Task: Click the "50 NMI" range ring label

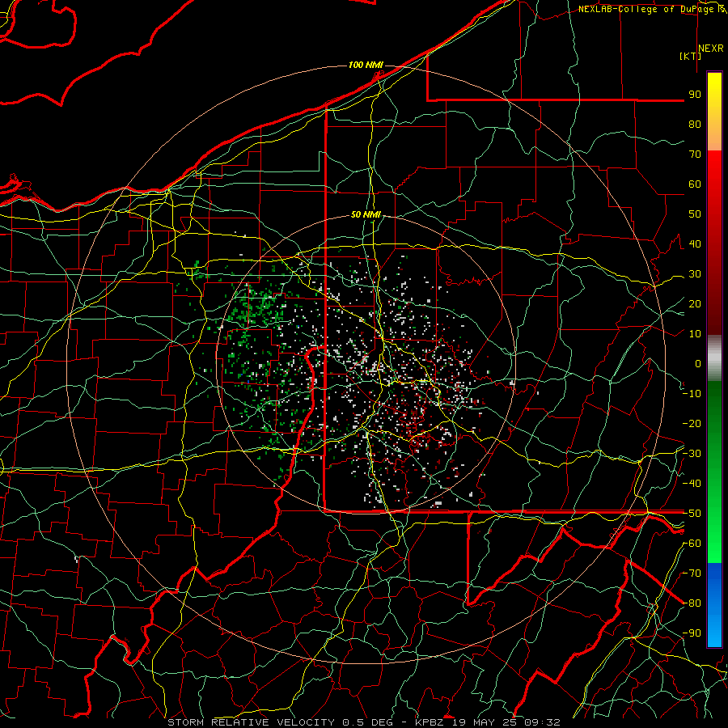Action: click(x=366, y=214)
